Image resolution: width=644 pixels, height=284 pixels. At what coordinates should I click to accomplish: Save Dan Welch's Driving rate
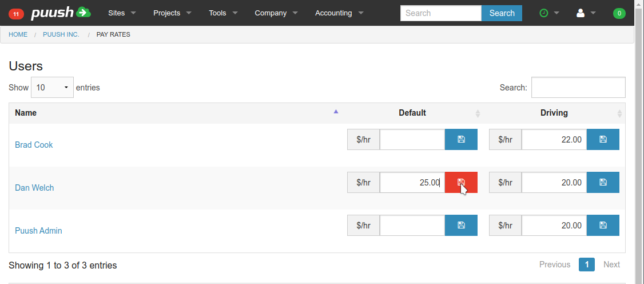pos(603,183)
